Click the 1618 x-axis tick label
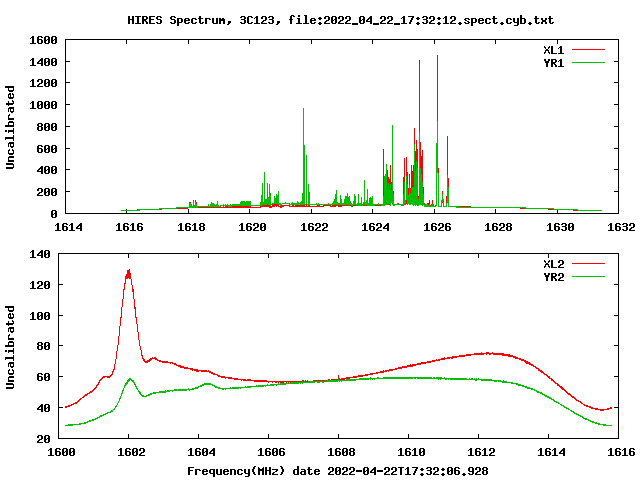This screenshot has height=480, width=640. (x=191, y=227)
